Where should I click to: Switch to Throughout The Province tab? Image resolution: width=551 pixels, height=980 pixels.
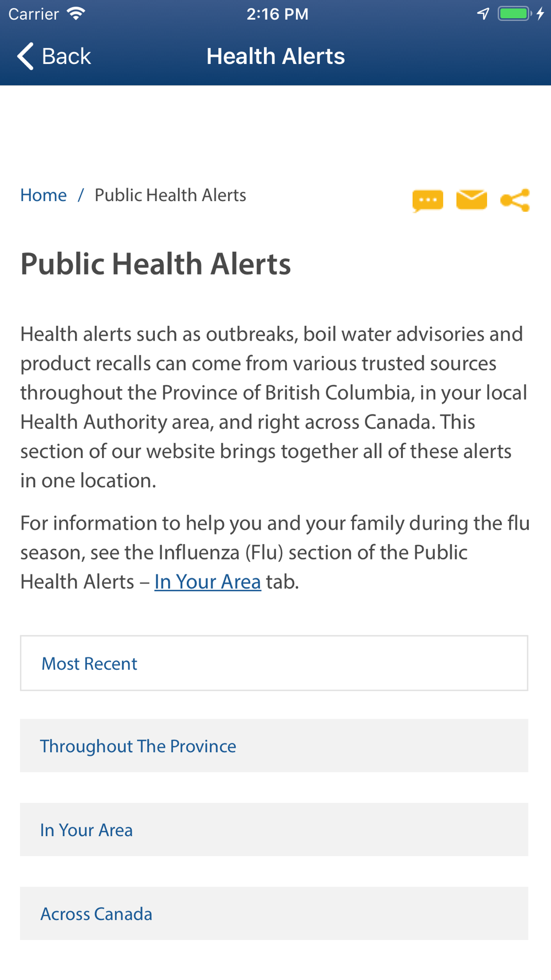coord(274,746)
